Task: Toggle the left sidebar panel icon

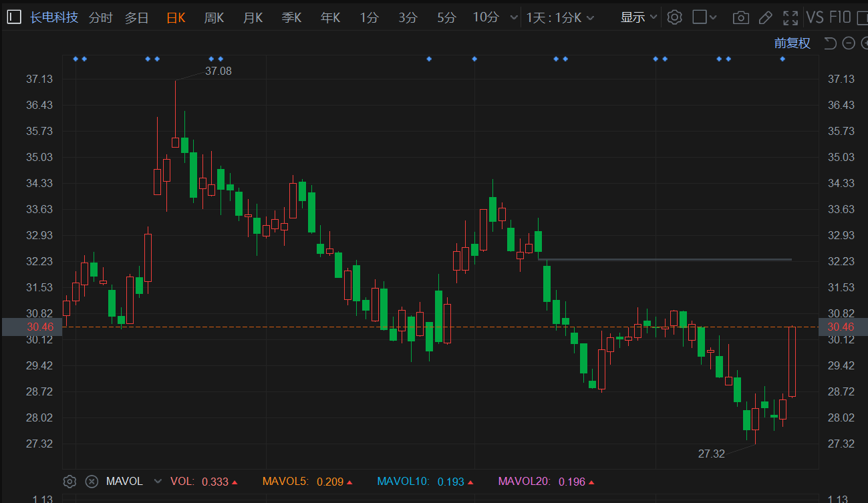Action: tap(14, 17)
